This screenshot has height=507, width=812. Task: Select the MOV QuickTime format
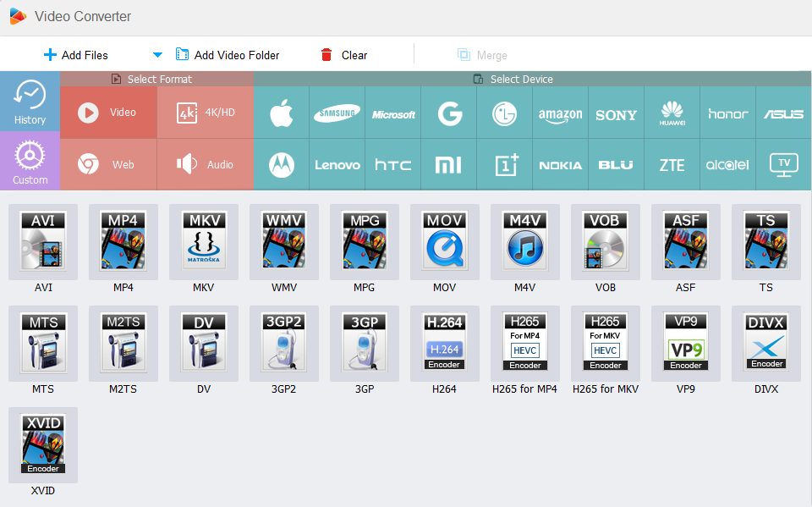(x=445, y=242)
